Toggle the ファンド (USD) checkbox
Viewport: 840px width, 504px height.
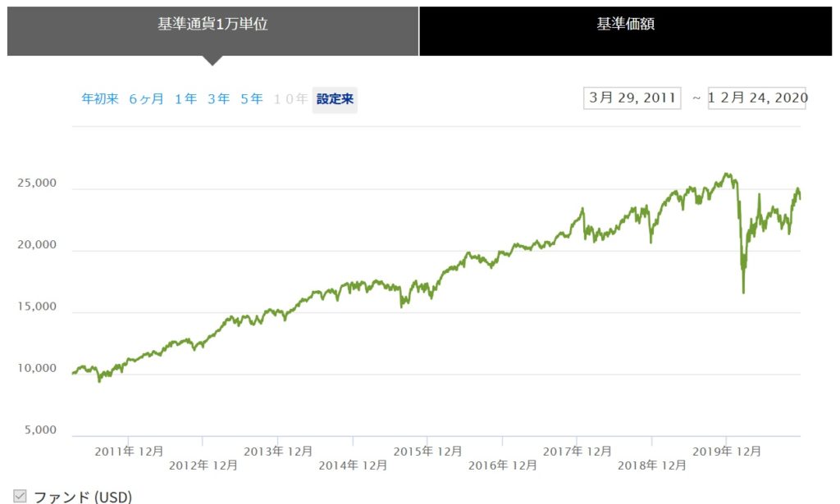click(20, 496)
